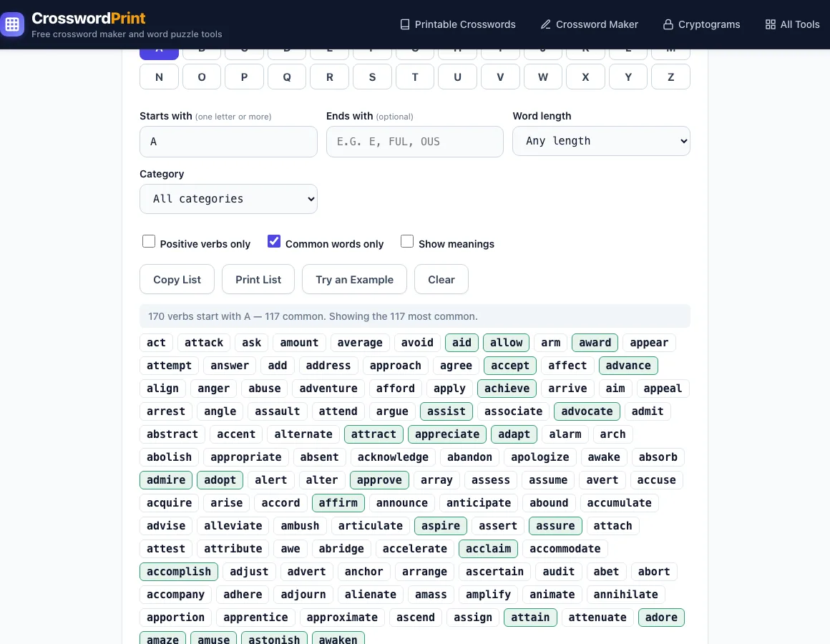Uncheck Common words only checkbox
This screenshot has height=644, width=830.
[x=273, y=241]
